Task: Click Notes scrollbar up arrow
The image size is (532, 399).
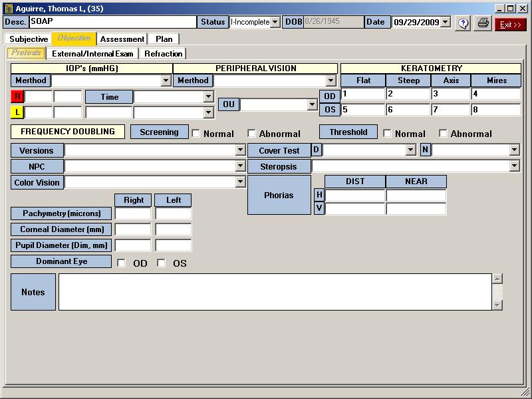Action: point(497,279)
